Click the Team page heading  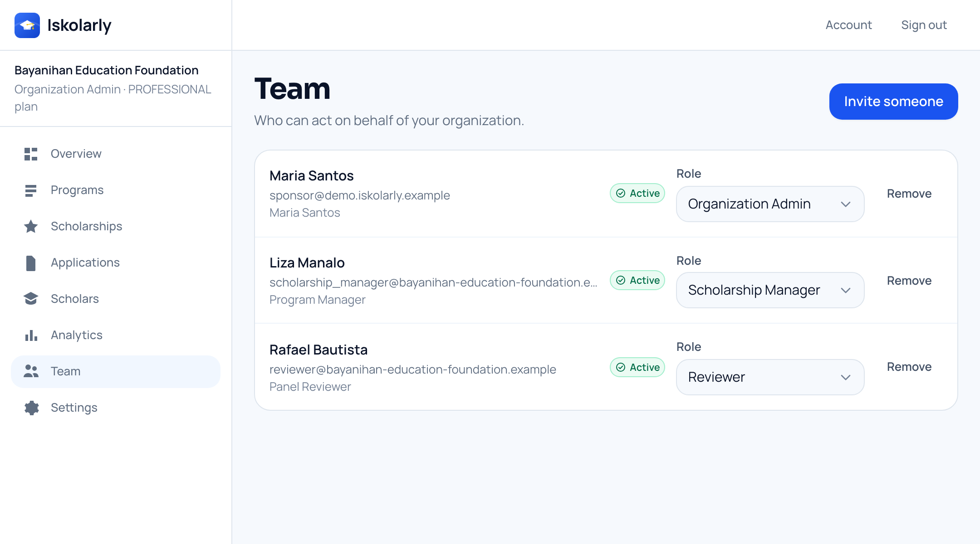click(x=293, y=89)
